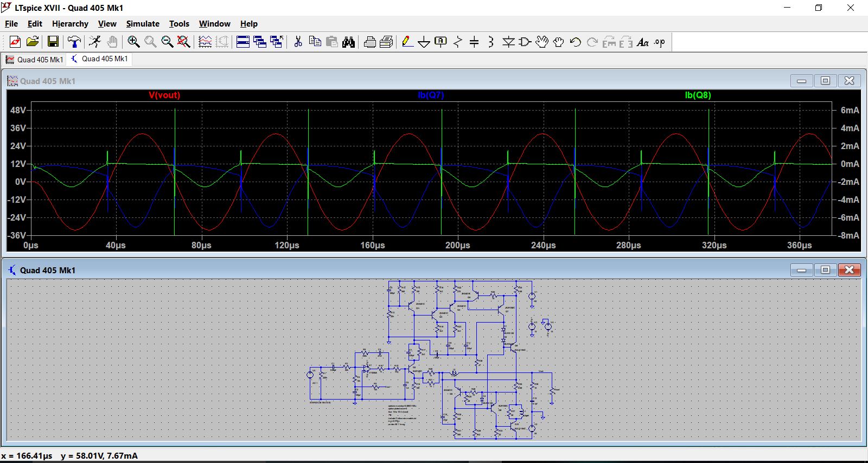Add a SPICE directive with .op icon
Screen dimensions: 868x463
[x=660, y=42]
